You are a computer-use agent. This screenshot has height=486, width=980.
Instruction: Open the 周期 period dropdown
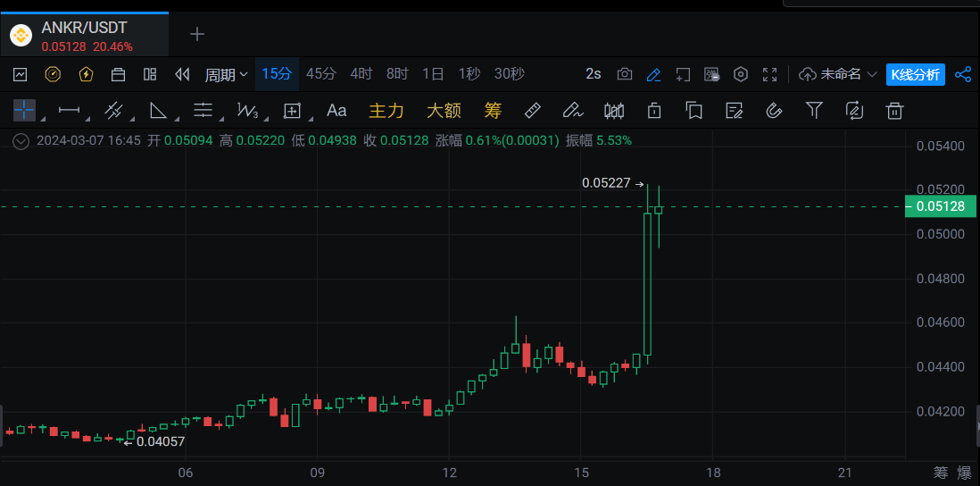[x=227, y=74]
